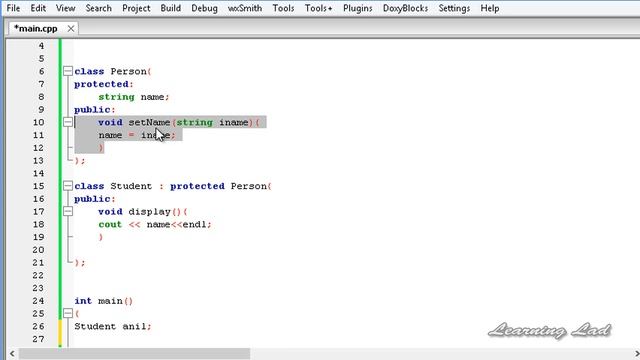Collapse the class Person fold marker

pyautogui.click(x=68, y=71)
